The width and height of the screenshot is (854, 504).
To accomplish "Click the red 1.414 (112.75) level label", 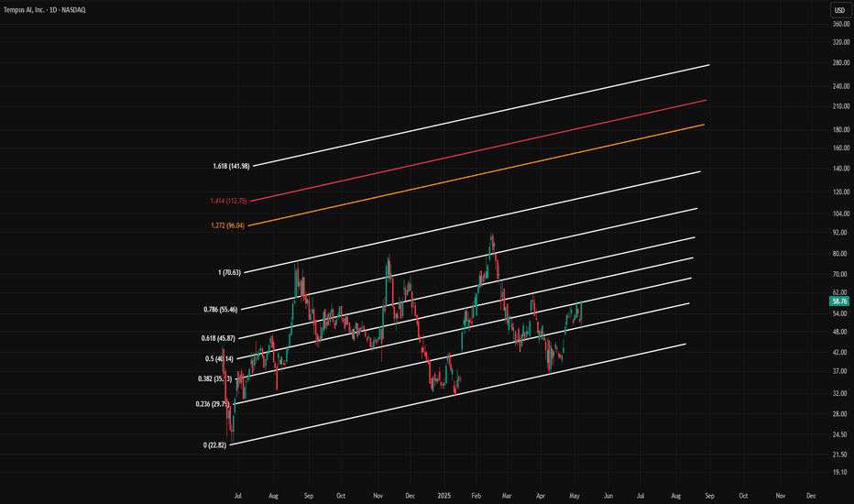I will coord(229,201).
